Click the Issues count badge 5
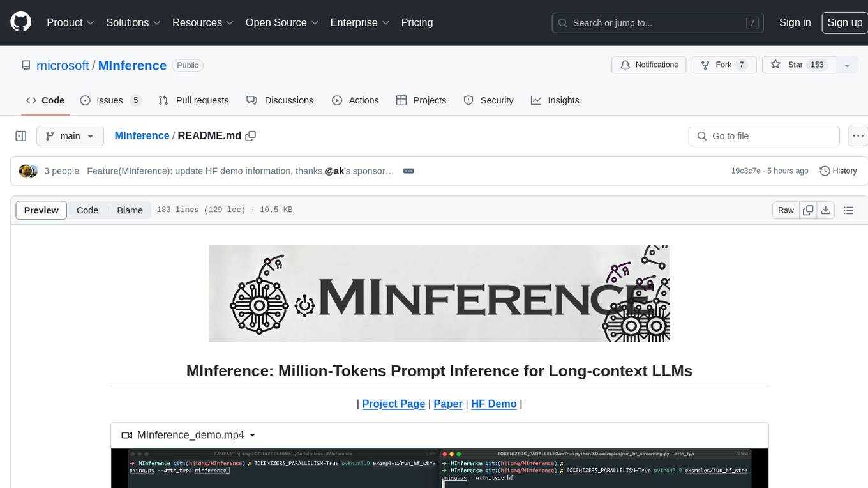This screenshot has width=868, height=488. pyautogui.click(x=135, y=100)
